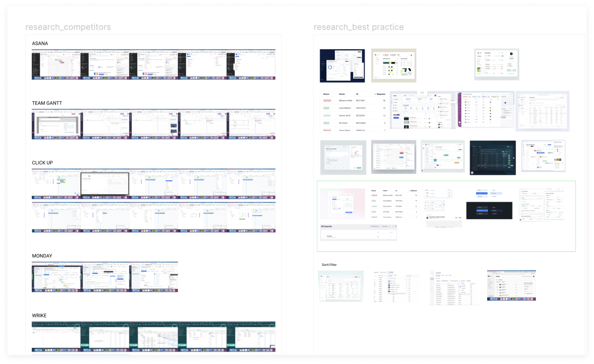Select the teal timeline calendar thumbnail
Image resolution: width=594 pixels, height=364 pixels.
443,157
